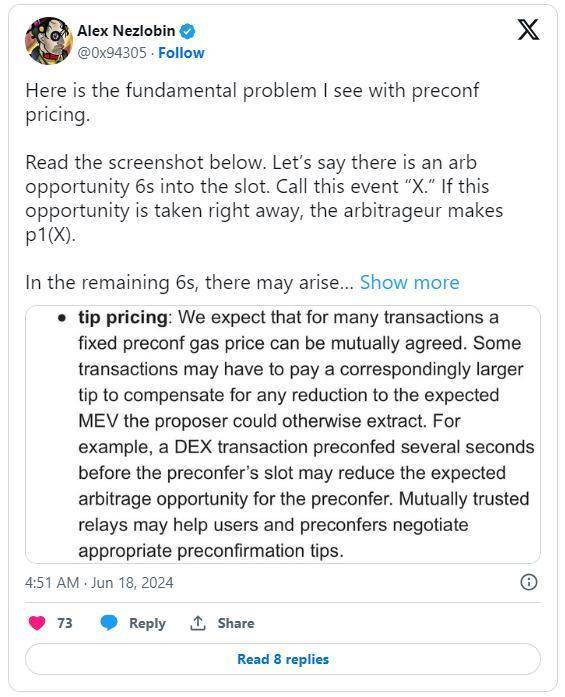Click the 'fundamental problem' opening tweet paragraph
This screenshot has height=697, width=565.
252,103
